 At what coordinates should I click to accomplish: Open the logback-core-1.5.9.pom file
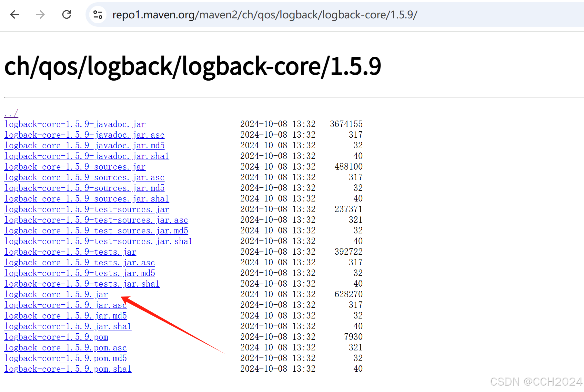(56, 337)
